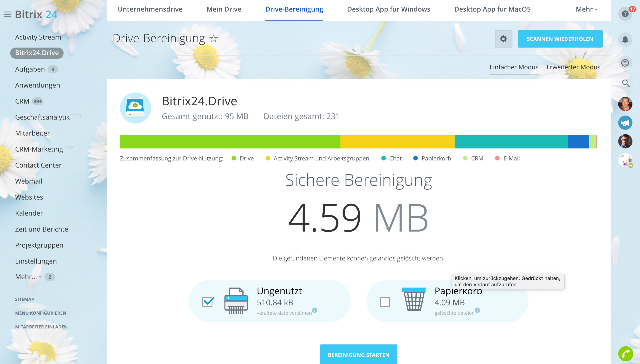Open Einstellungen in sidebar
This screenshot has width=640, height=364.
[36, 261]
